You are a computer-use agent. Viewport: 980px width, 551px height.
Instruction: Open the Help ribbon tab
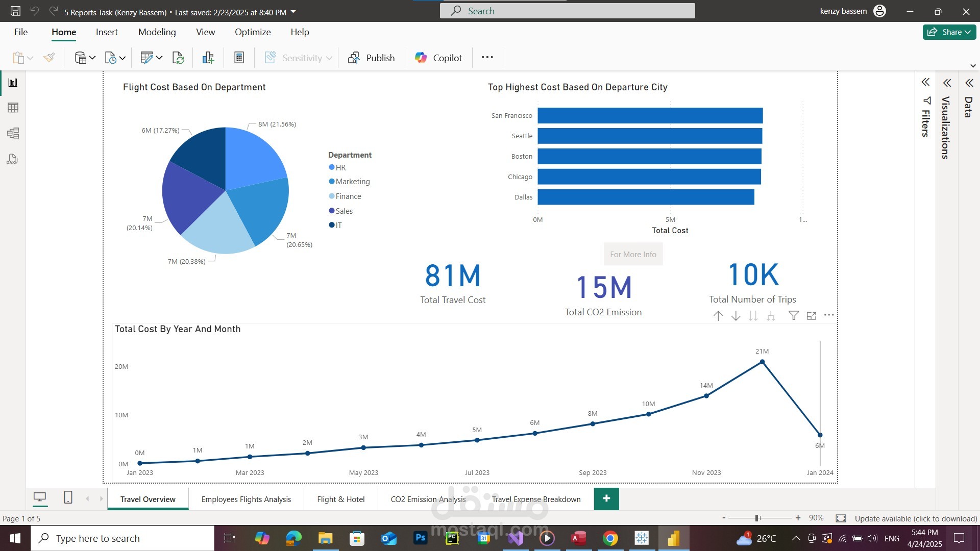pos(300,32)
